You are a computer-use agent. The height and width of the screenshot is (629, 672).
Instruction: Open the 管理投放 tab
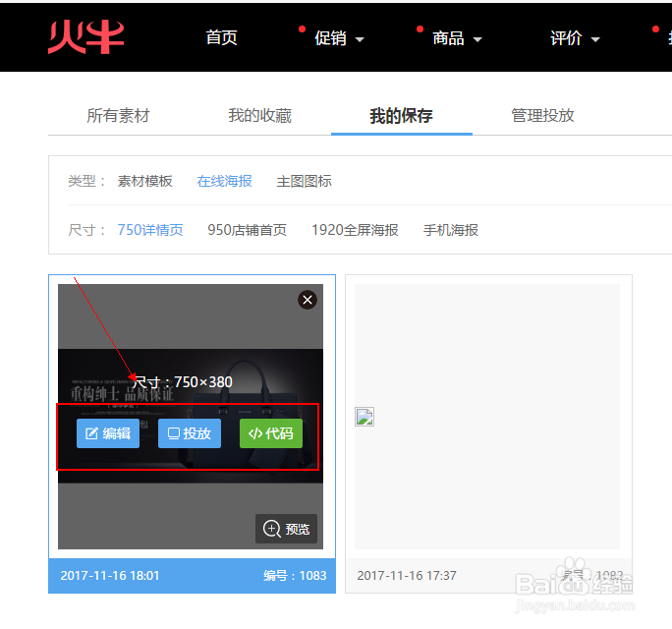pyautogui.click(x=542, y=116)
